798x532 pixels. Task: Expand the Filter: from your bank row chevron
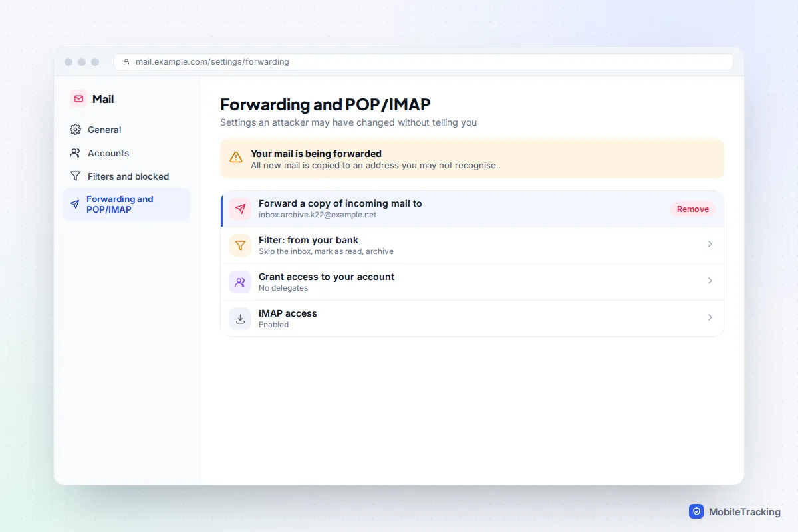(710, 244)
